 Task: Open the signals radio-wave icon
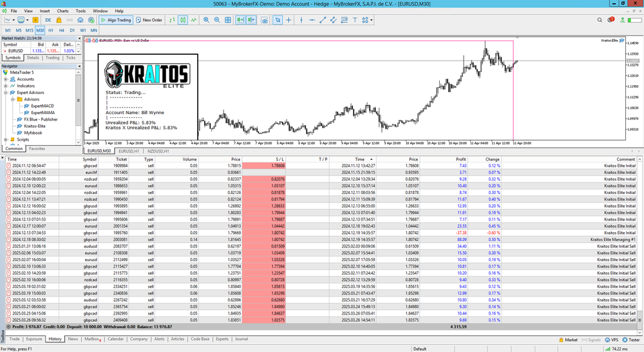70,20
